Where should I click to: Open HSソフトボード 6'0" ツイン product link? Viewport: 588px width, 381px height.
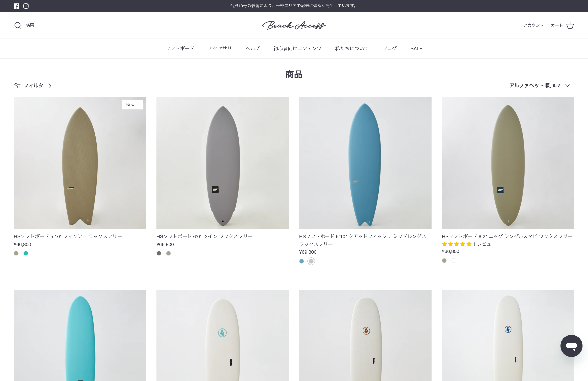coord(204,236)
